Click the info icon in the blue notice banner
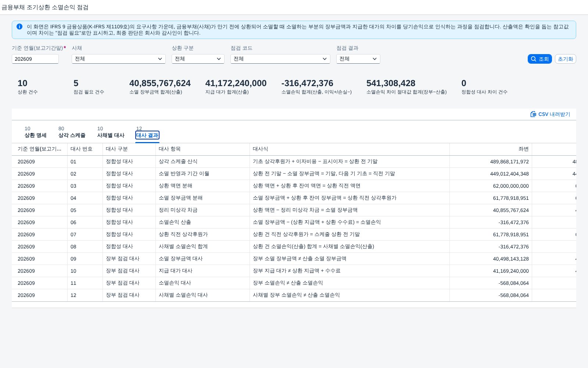 19,26
